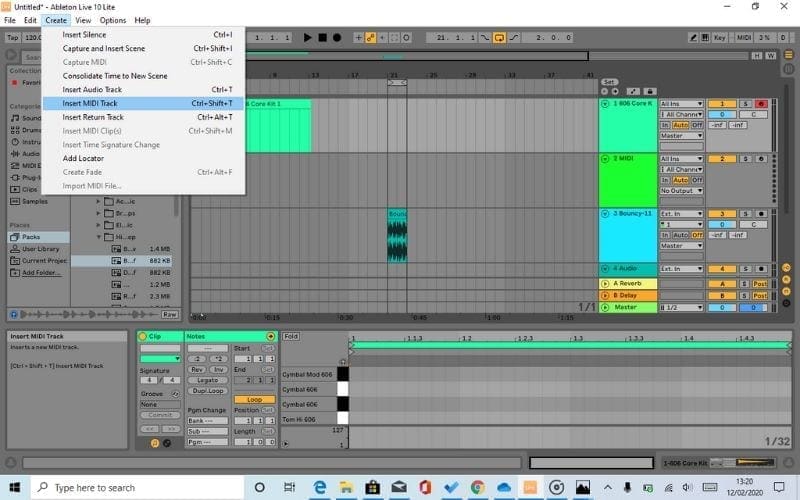Toggle the Fold button in MIDI editor
800x500 pixels.
coord(291,336)
